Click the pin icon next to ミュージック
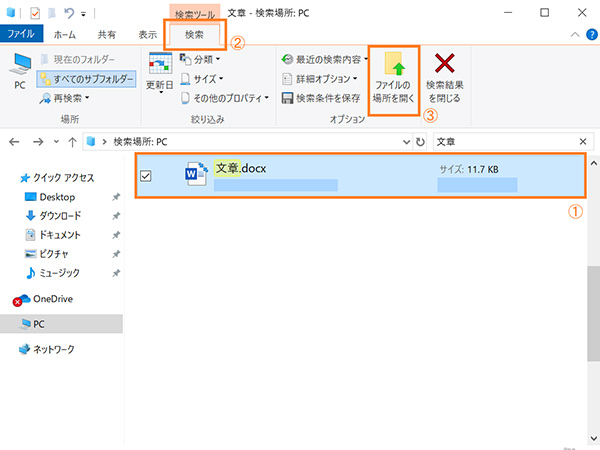 116,273
